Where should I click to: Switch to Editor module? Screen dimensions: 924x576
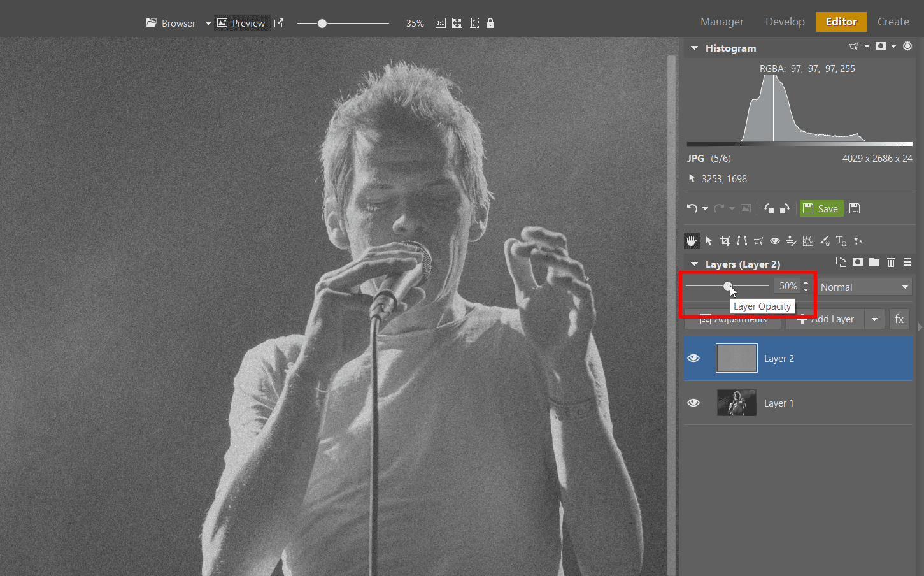click(x=841, y=22)
